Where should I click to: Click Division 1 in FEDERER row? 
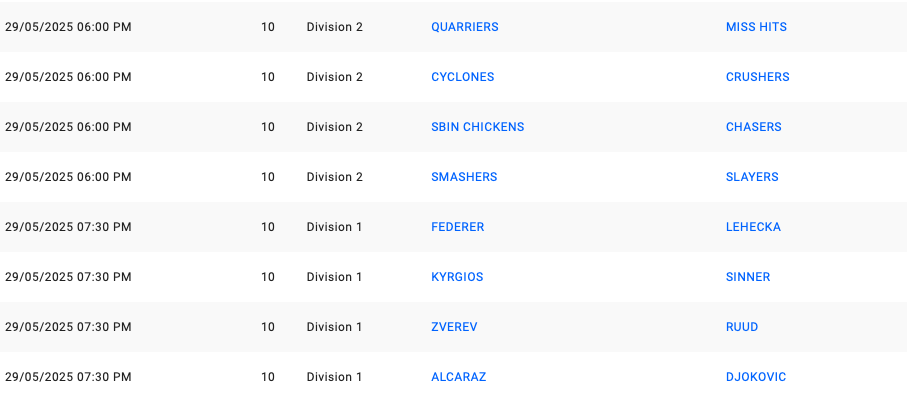coord(334,227)
